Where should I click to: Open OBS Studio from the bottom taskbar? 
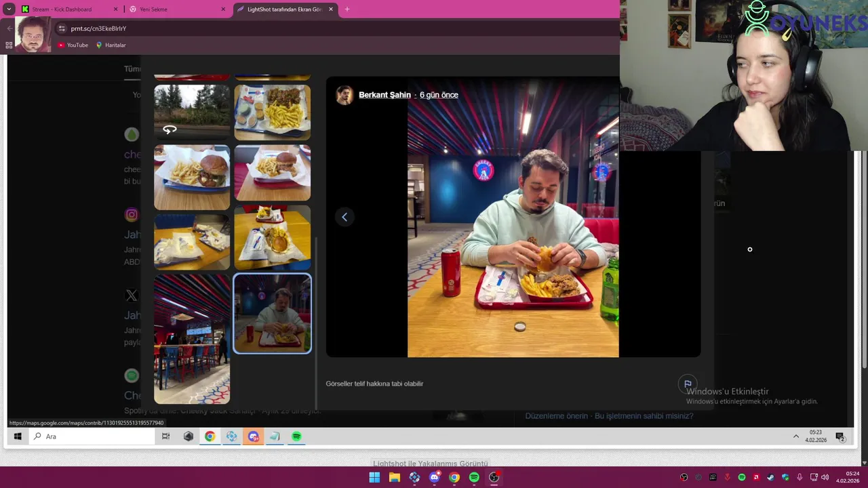494,477
